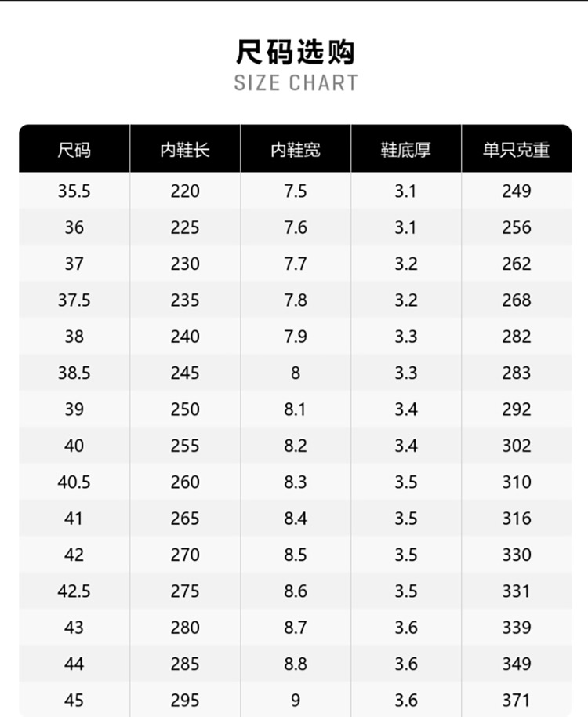Image resolution: width=588 pixels, height=717 pixels.
Task: Select the size 45 cell
Action: pyautogui.click(x=74, y=700)
